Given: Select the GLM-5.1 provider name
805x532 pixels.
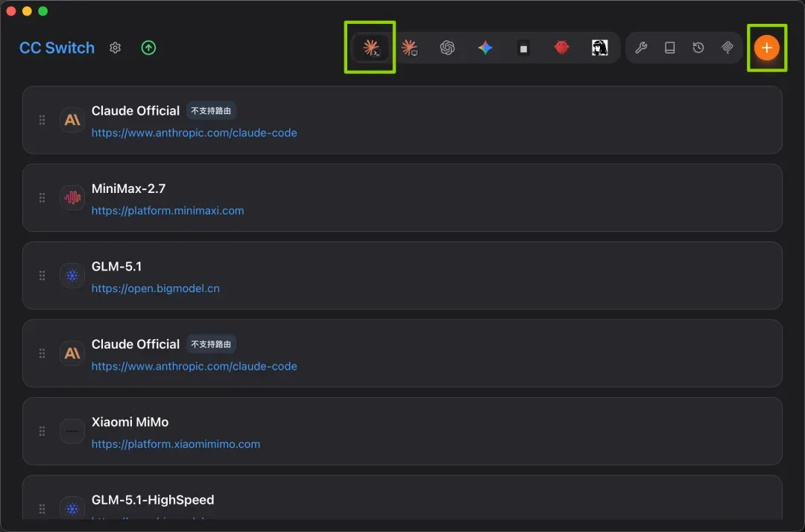Looking at the screenshot, I should tap(116, 266).
